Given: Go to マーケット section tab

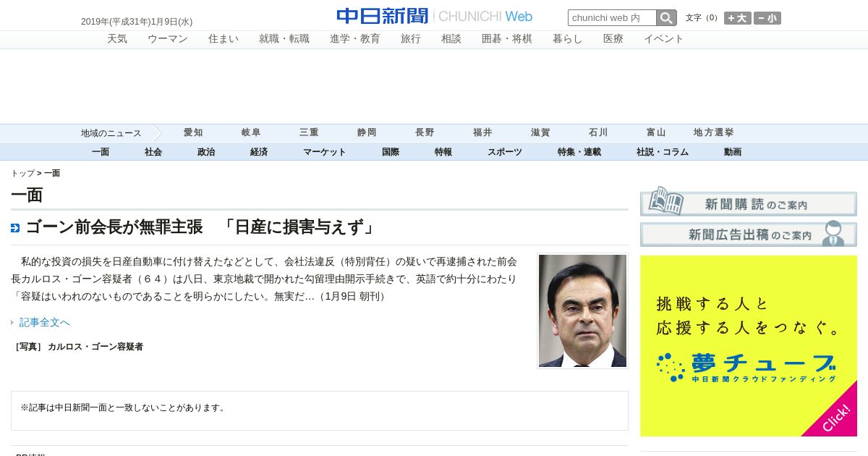Looking at the screenshot, I should 325,152.
